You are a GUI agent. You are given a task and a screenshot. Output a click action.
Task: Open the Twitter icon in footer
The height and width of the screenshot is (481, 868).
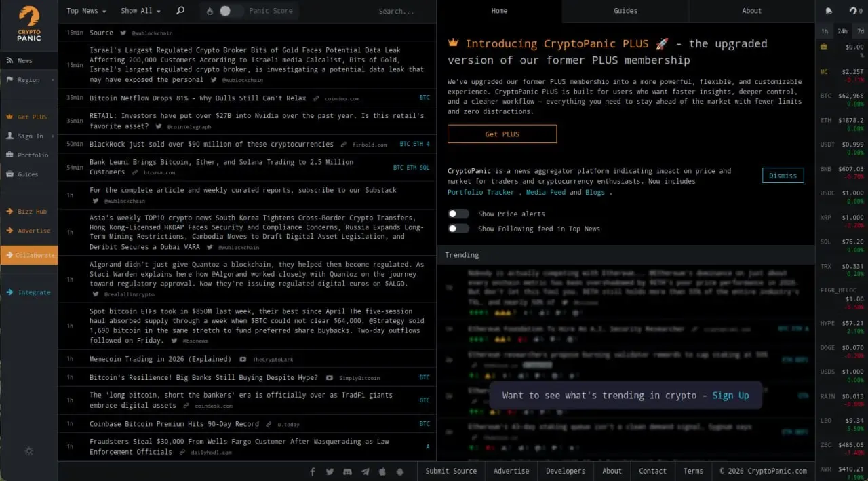[330, 471]
